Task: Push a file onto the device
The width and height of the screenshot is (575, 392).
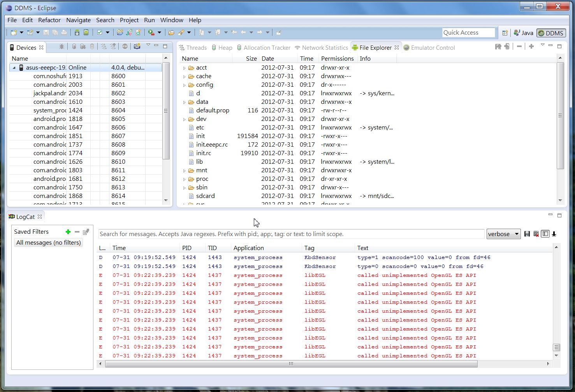Action: [x=507, y=47]
